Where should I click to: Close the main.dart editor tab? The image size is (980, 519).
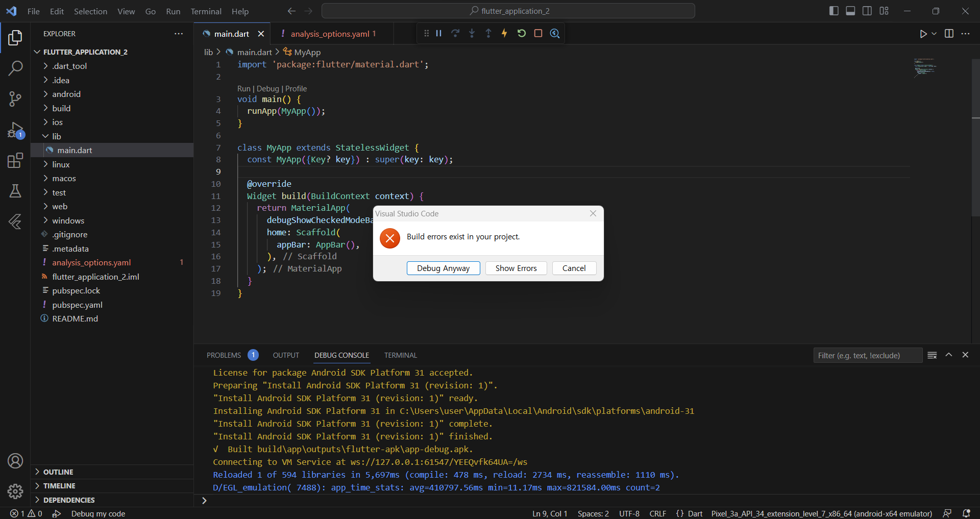tap(261, 34)
